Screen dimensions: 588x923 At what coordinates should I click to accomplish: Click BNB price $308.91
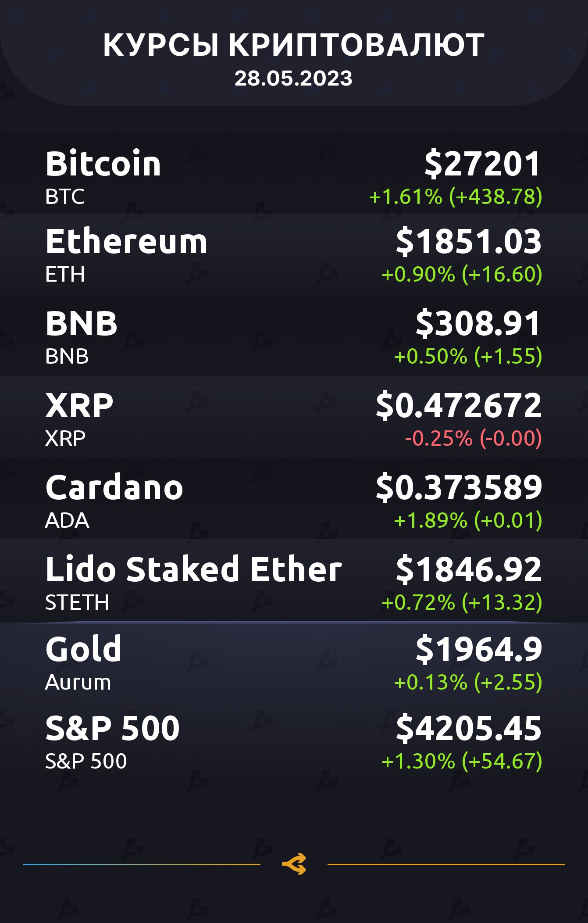tap(478, 323)
